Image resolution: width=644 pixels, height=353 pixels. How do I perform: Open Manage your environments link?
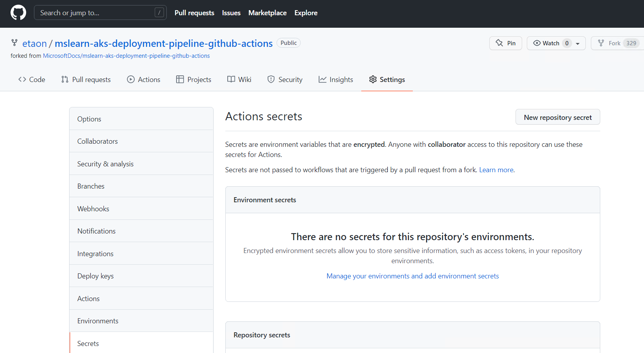[412, 276]
